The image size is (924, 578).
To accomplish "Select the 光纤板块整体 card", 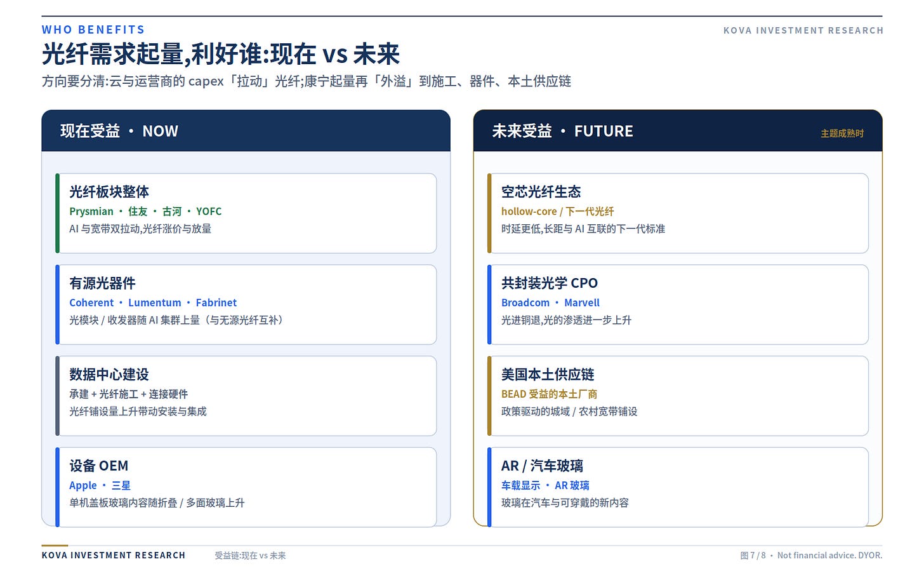I will 246,213.
